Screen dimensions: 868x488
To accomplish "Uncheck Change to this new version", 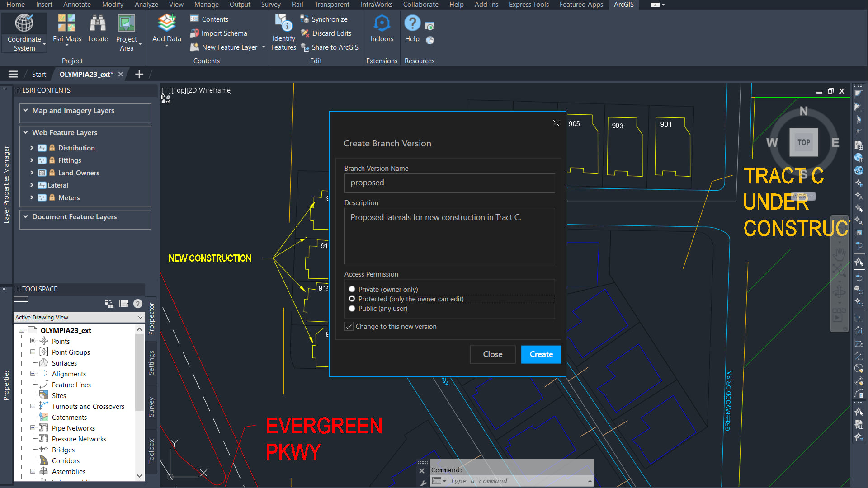I will 349,326.
